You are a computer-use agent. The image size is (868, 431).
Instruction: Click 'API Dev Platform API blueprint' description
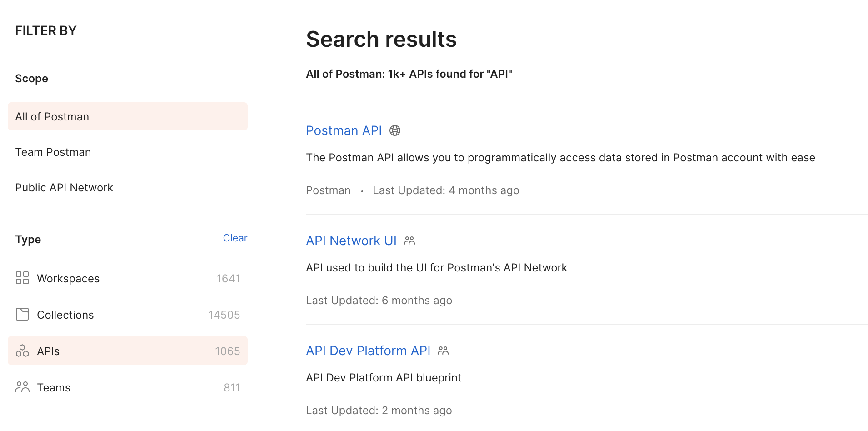[x=384, y=377]
